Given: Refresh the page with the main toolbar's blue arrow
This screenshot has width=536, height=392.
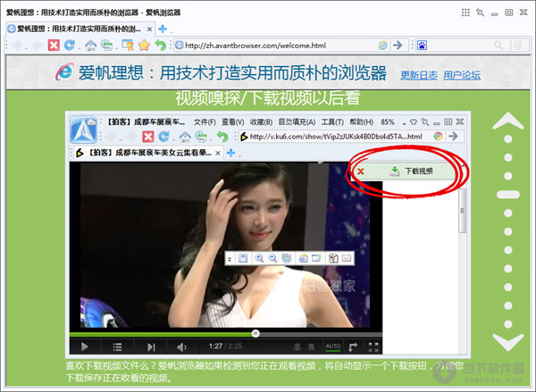Looking at the screenshot, I should coord(69,45).
